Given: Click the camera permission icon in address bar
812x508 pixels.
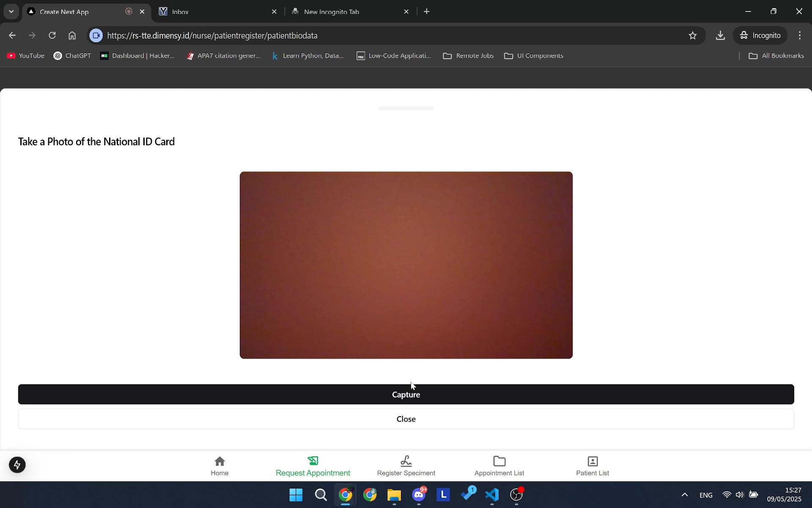Looking at the screenshot, I should (96, 36).
